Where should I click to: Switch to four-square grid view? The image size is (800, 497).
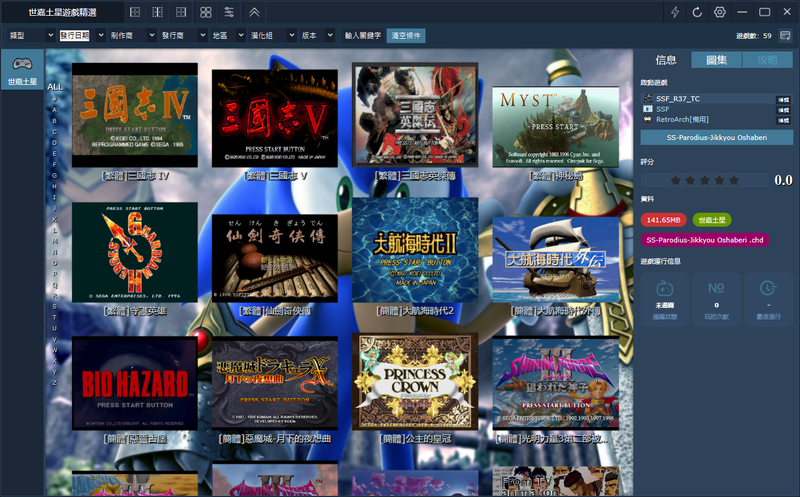(x=206, y=12)
